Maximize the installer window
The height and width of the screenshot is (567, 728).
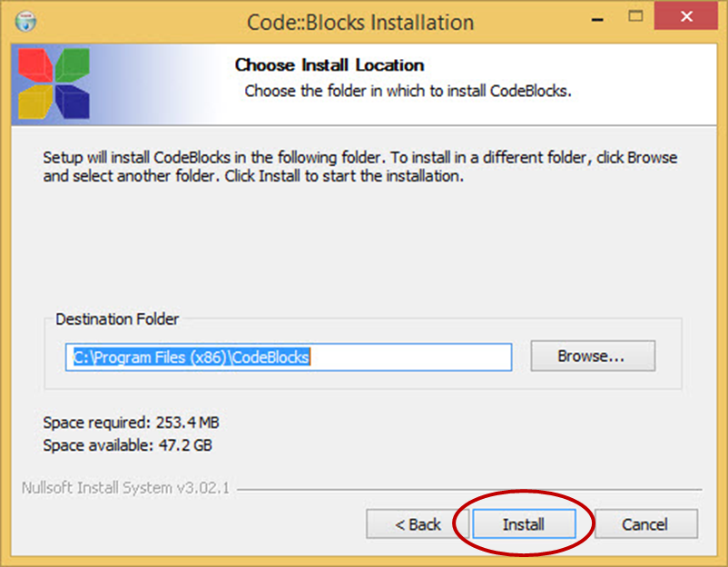tap(635, 16)
